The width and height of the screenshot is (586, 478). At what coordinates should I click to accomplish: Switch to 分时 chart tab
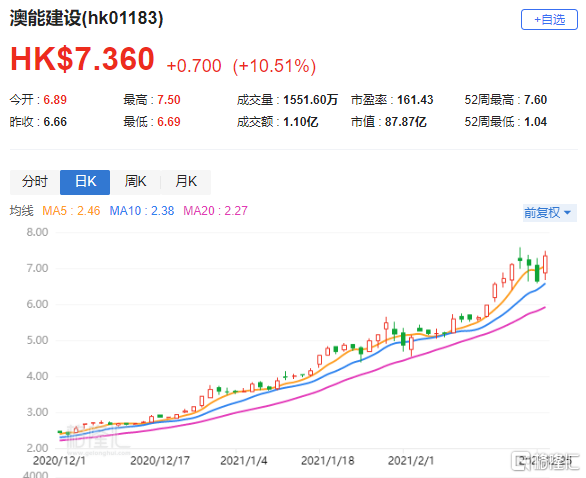(35, 182)
